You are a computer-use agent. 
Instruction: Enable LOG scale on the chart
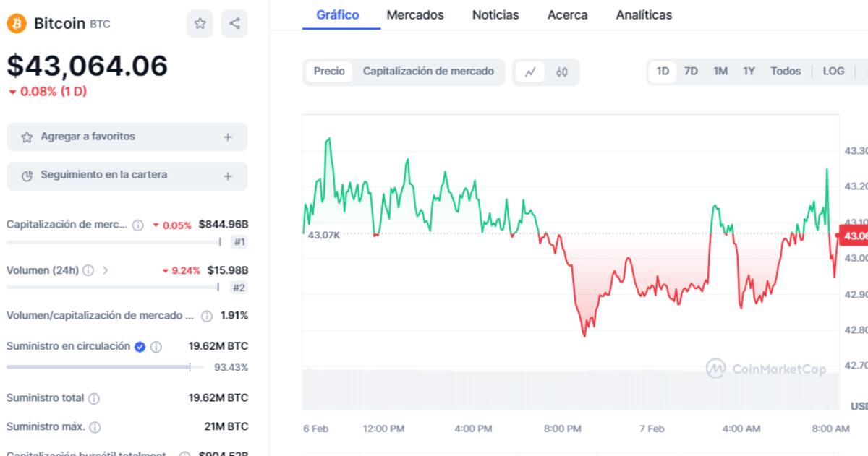[833, 71]
